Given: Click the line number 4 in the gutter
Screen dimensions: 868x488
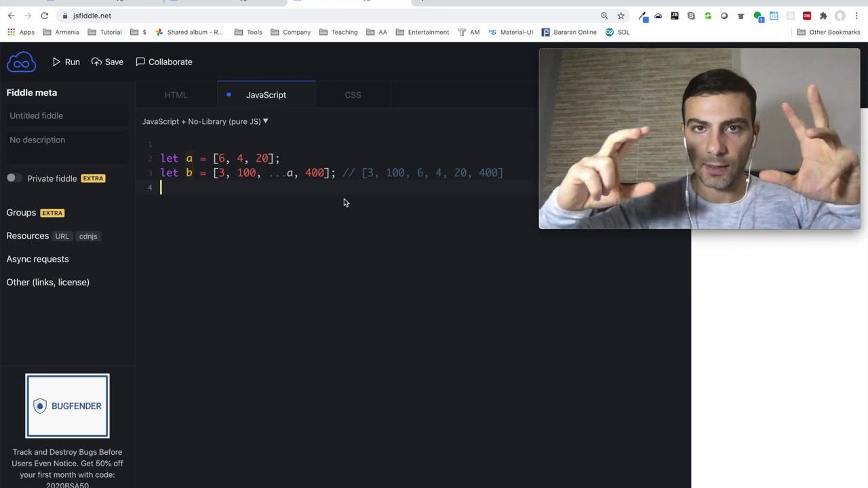Looking at the screenshot, I should click(150, 188).
